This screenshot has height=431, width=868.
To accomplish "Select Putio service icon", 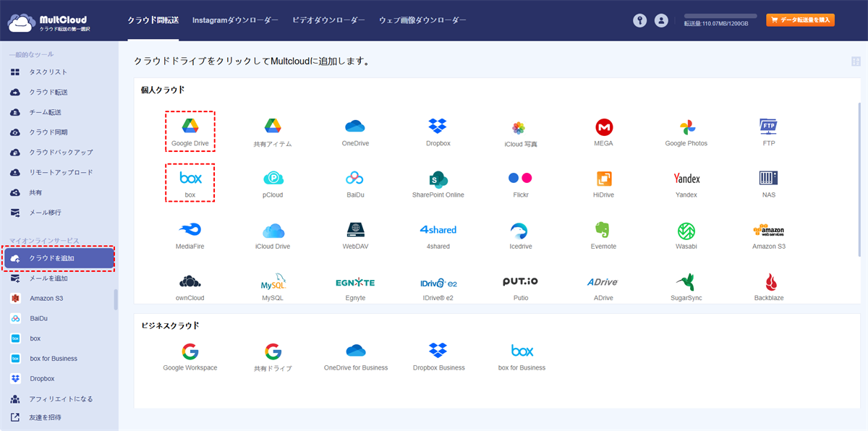I will click(x=520, y=287).
